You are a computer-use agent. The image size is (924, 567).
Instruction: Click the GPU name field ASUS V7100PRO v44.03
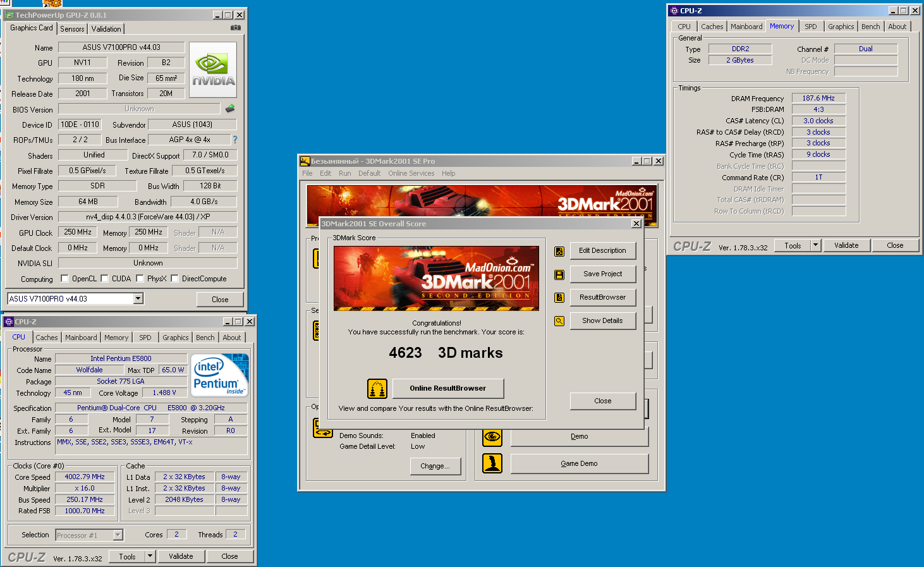click(x=121, y=47)
